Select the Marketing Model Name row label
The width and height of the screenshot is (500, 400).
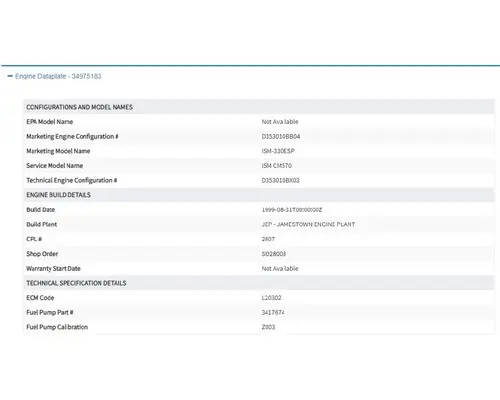coord(58,151)
